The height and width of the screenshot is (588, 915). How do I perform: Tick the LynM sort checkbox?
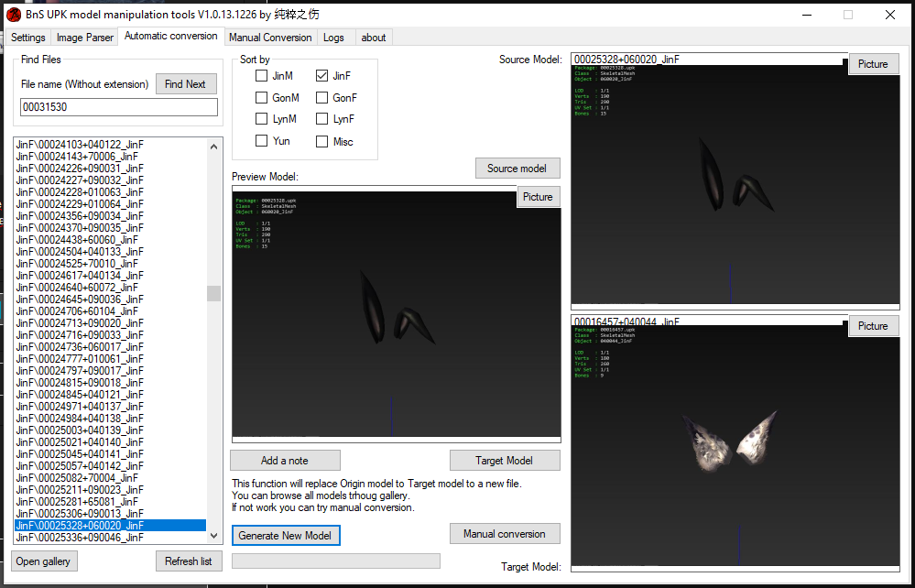click(261, 119)
